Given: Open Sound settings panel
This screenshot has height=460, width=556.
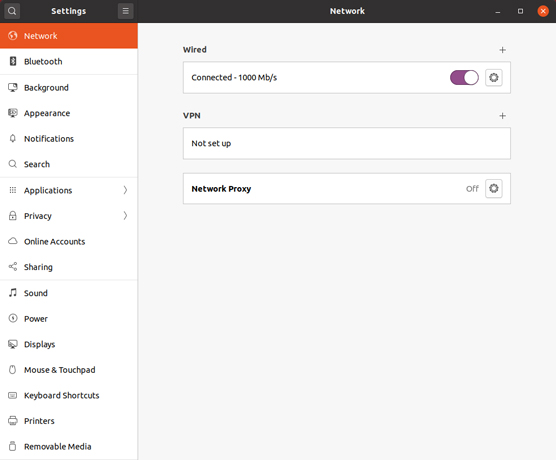Looking at the screenshot, I should 69,293.
